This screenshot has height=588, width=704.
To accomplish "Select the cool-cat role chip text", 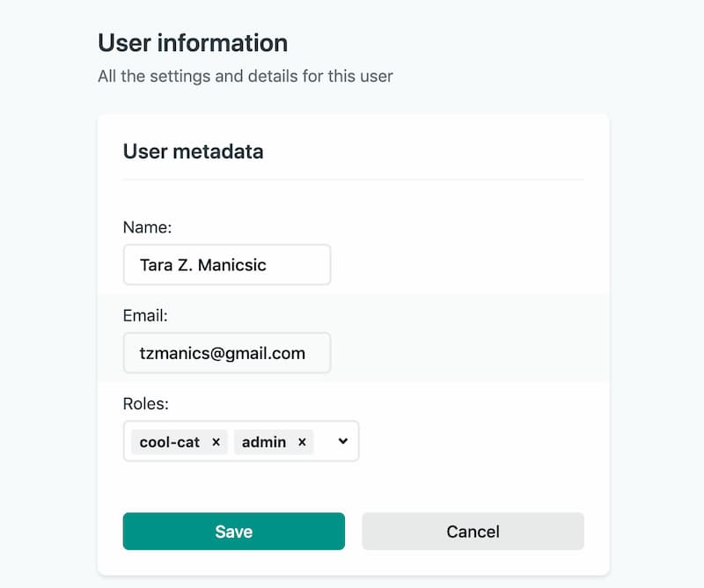I will pos(170,442).
